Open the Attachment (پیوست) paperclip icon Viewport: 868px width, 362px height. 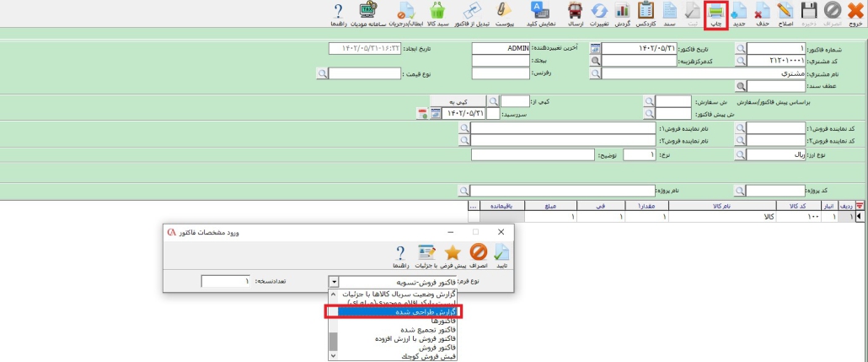[x=506, y=13]
